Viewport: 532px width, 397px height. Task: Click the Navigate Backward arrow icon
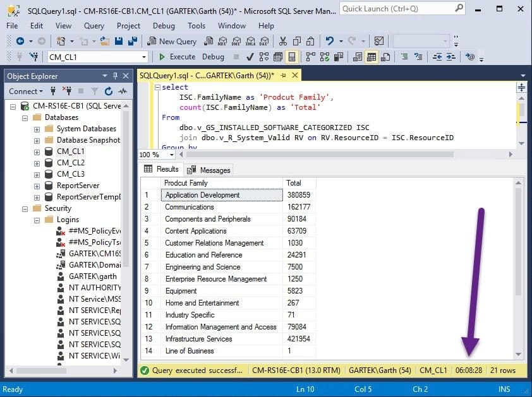[20, 42]
